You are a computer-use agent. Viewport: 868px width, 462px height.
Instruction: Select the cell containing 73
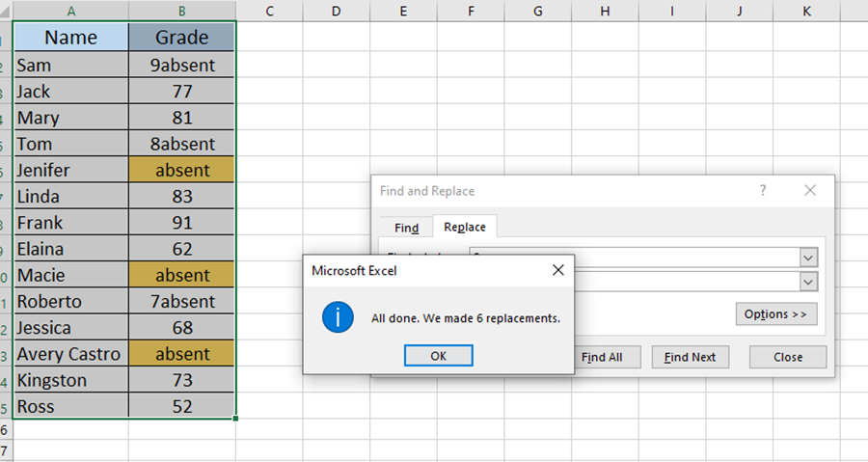pyautogui.click(x=182, y=380)
